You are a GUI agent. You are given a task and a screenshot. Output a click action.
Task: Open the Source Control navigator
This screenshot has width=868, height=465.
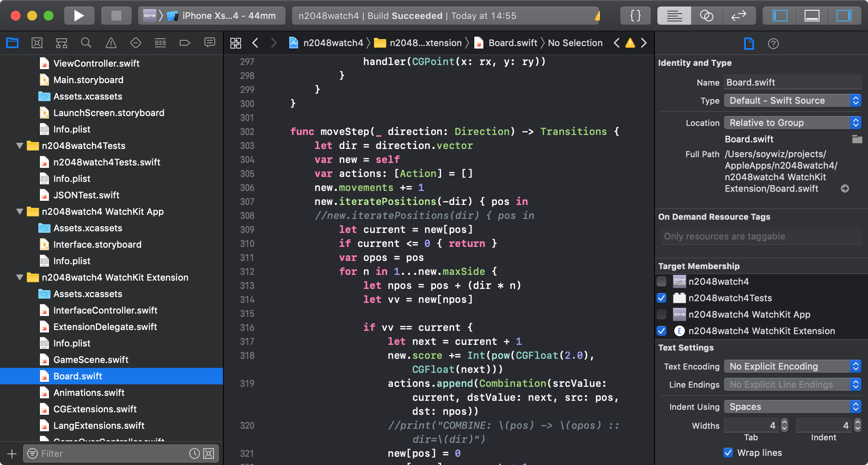pos(37,43)
